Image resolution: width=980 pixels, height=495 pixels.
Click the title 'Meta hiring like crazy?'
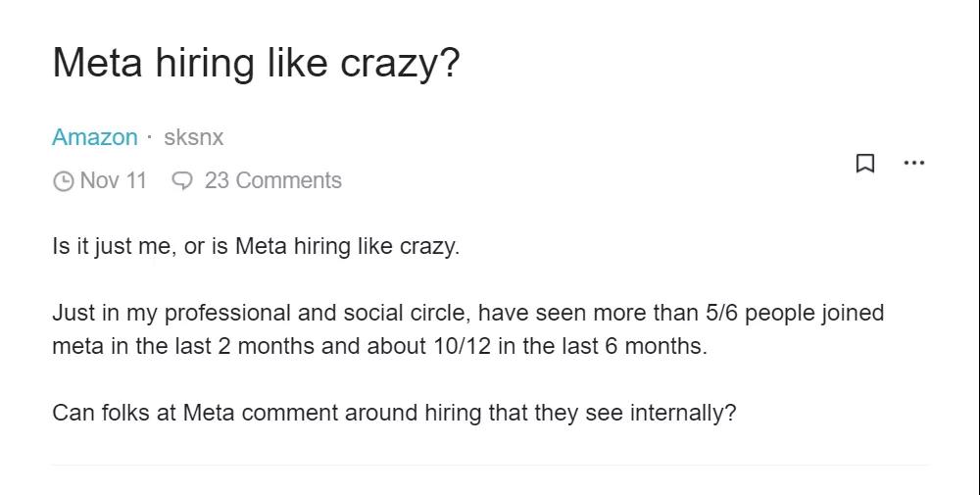tap(256, 63)
